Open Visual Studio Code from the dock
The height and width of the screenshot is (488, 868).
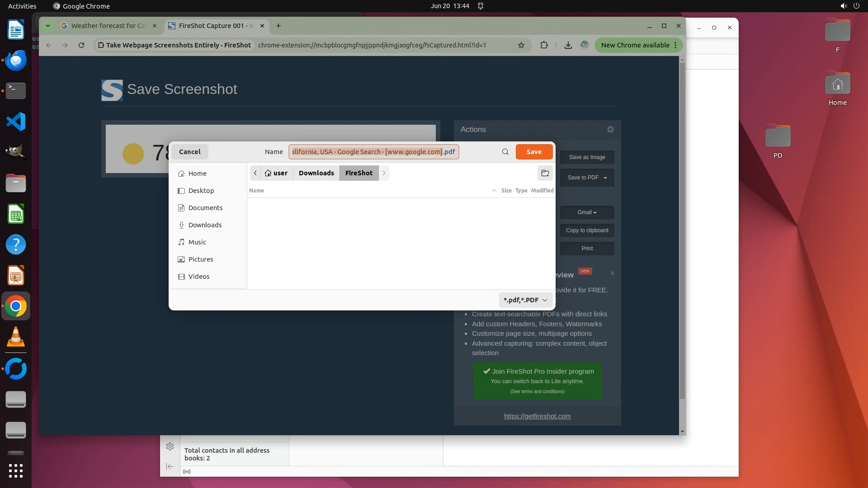click(16, 122)
